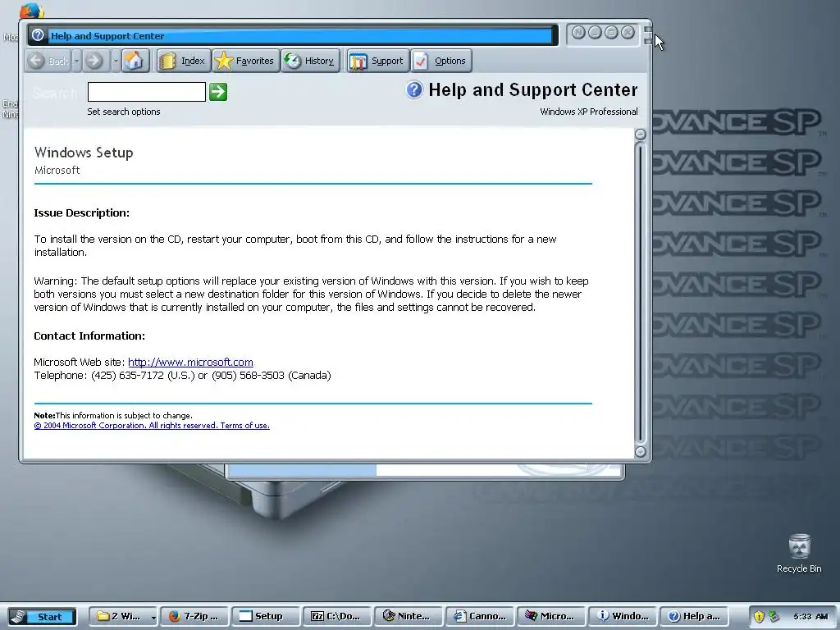Switch to the Micro... taskbar window
The height and width of the screenshot is (630, 840).
550,617
